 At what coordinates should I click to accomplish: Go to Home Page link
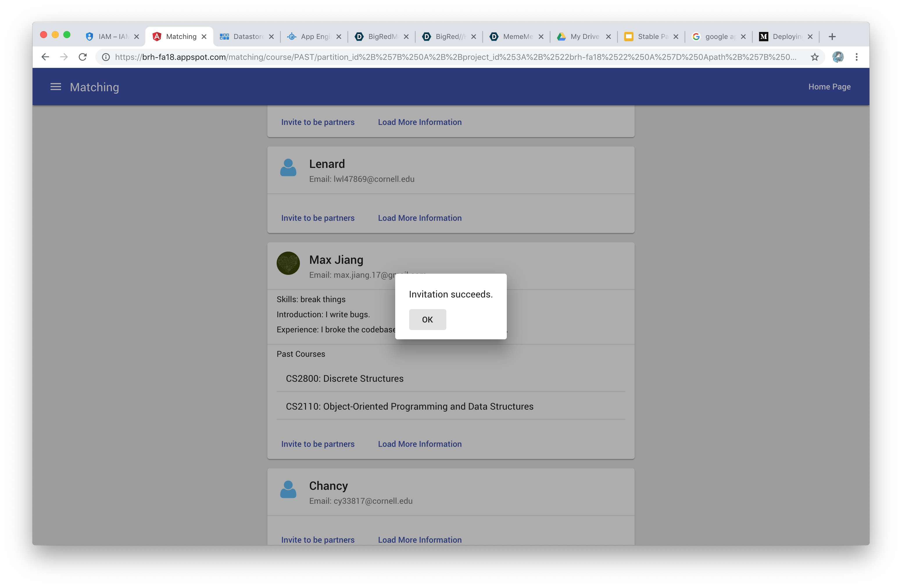(x=829, y=87)
